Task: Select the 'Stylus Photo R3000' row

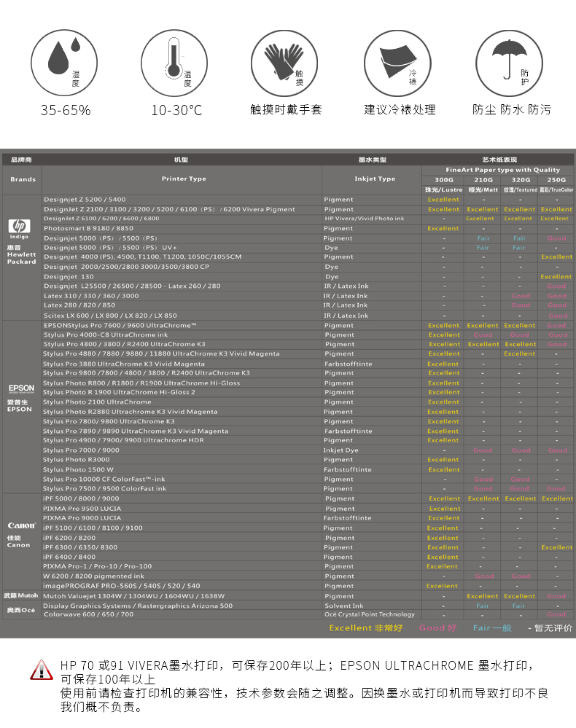Action: (289, 460)
